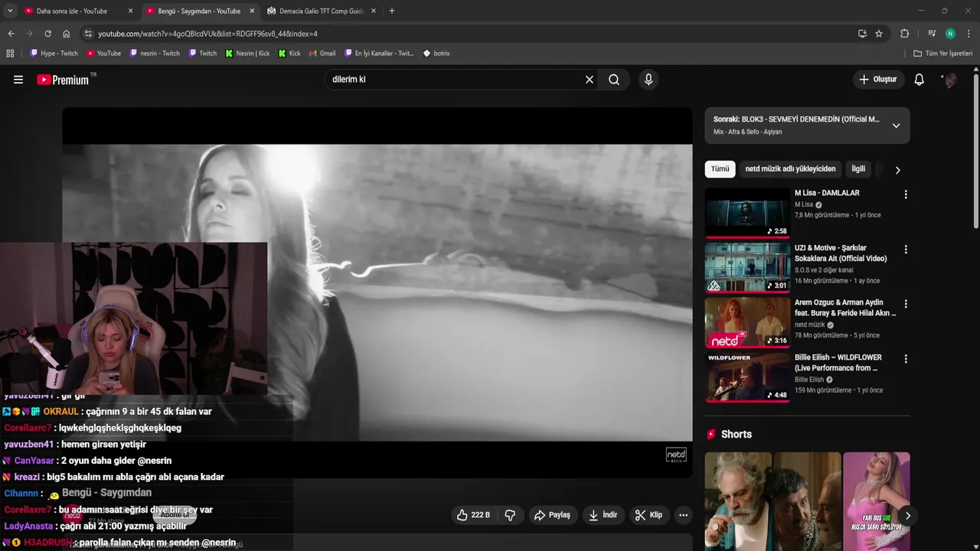The width and height of the screenshot is (980, 551).
Task: Expand the Sonraki playlist panel chevron
Action: tap(896, 126)
